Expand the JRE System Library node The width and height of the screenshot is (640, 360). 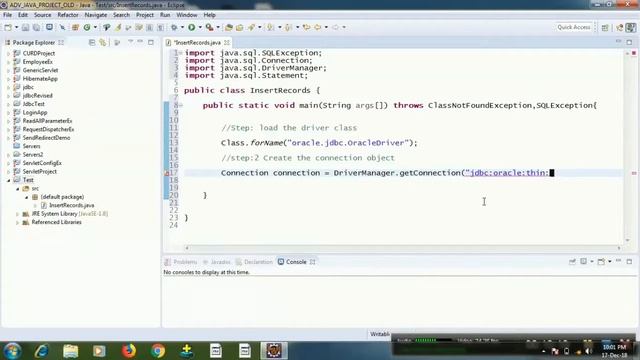click(x=18, y=214)
